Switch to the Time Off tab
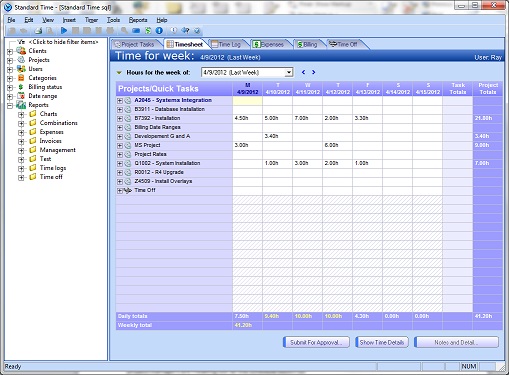509x375 pixels. 347,44
